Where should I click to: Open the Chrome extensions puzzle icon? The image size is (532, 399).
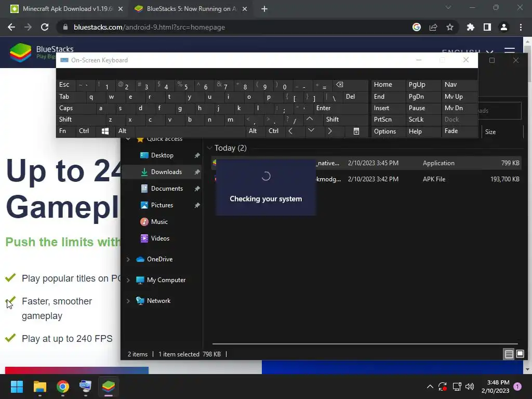[471, 27]
